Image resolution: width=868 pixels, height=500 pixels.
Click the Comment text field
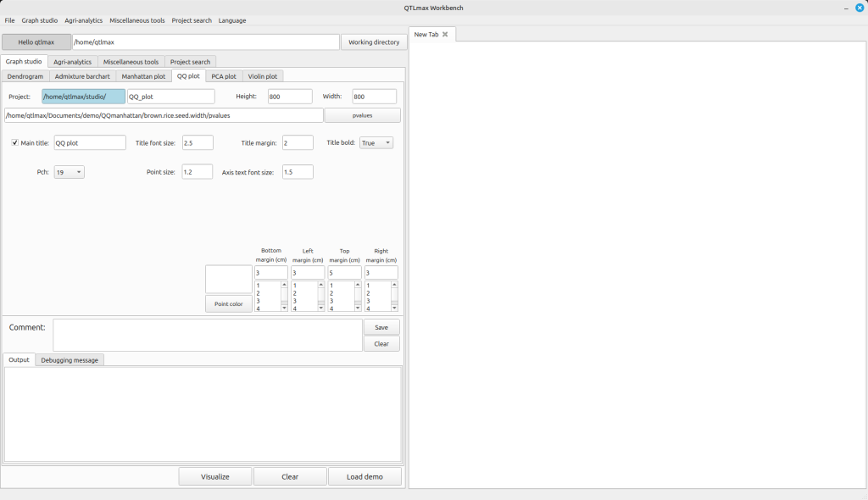pos(208,335)
